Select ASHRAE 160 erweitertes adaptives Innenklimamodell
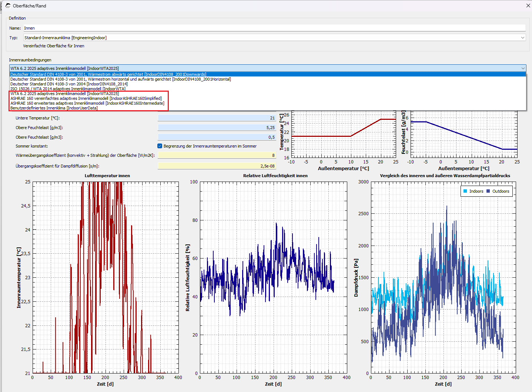532x392 pixels. (268, 103)
